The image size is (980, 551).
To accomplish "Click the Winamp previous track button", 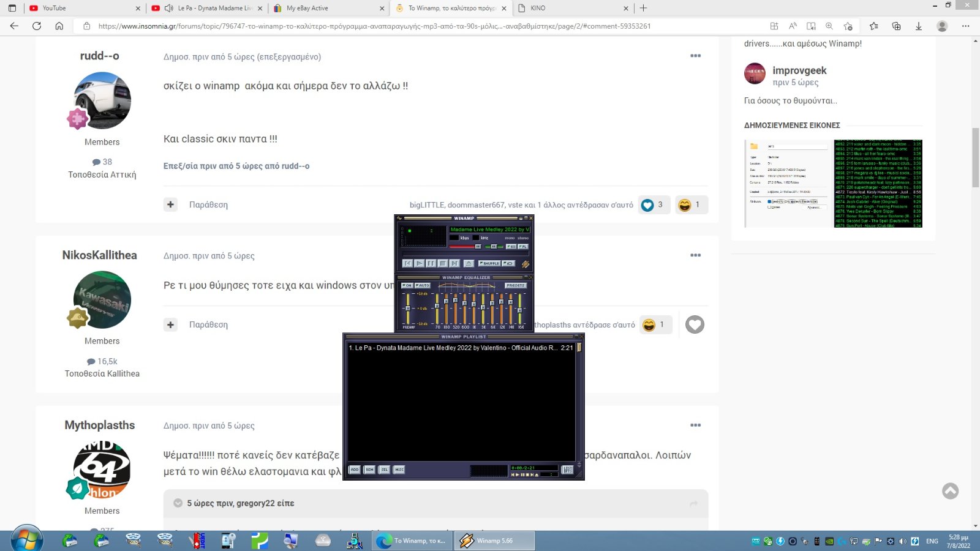I will point(407,263).
